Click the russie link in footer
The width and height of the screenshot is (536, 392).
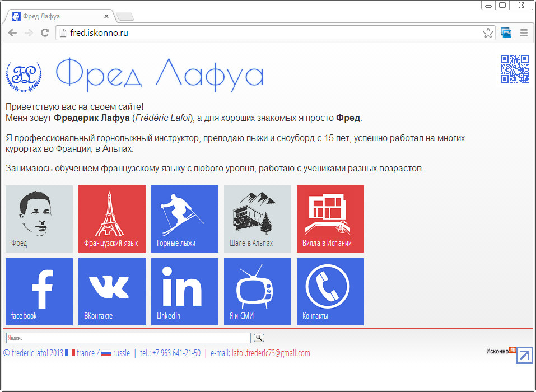(x=122, y=353)
